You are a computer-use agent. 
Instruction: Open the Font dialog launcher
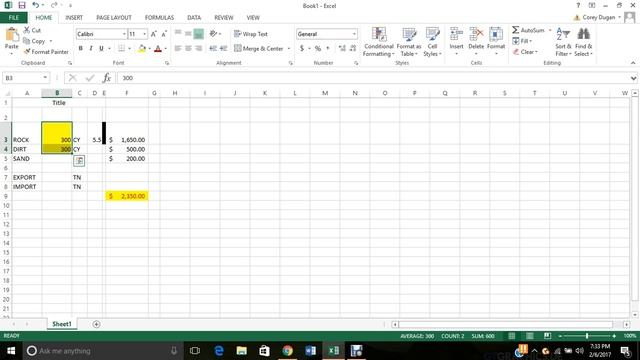(167, 63)
